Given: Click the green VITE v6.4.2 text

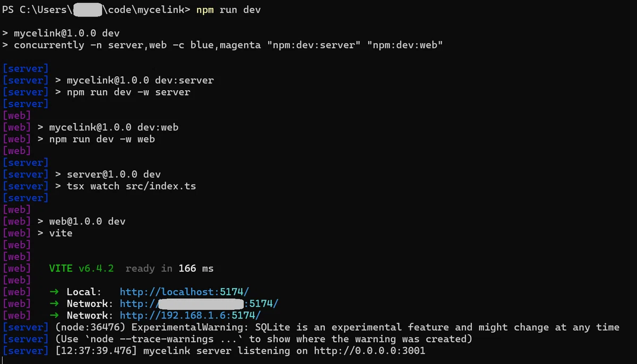Looking at the screenshot, I should point(81,268).
